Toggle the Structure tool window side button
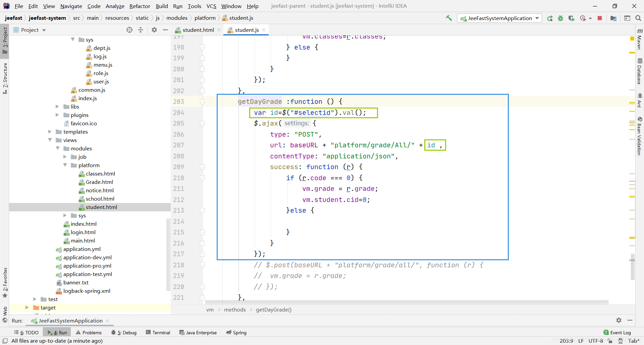This screenshot has width=644, height=345. 5,77
